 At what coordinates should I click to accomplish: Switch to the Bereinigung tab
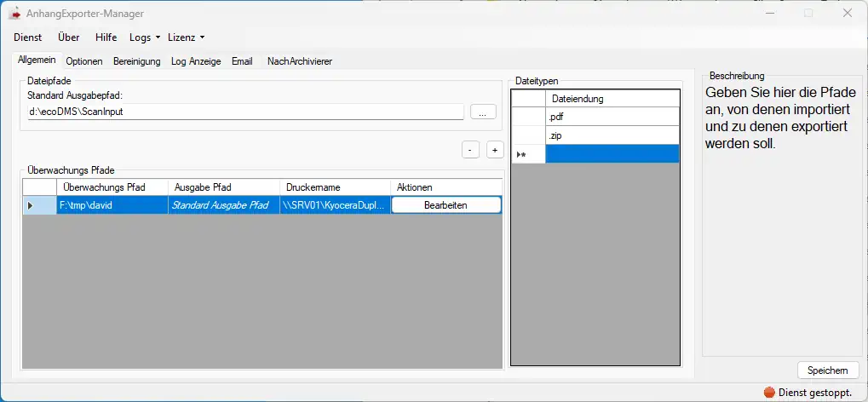[137, 61]
